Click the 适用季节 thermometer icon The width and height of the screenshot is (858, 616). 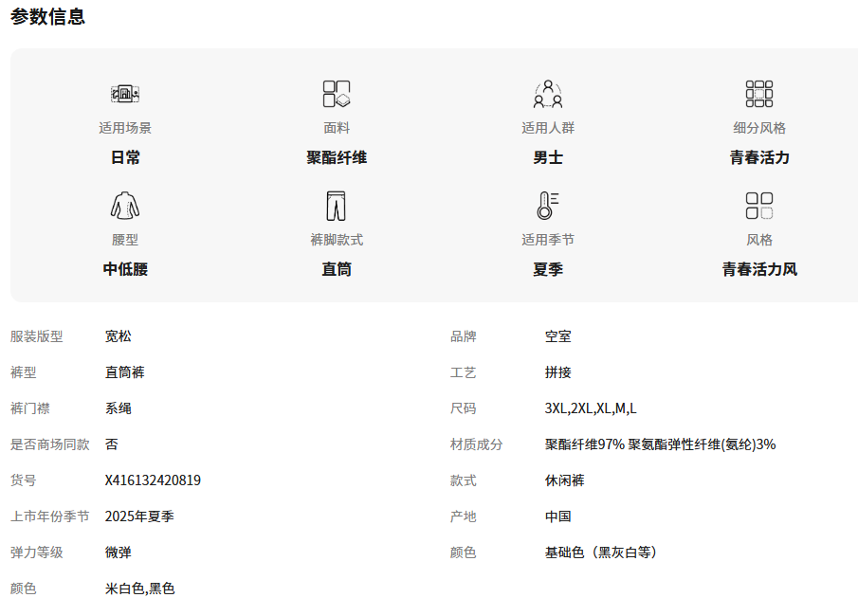coord(548,206)
